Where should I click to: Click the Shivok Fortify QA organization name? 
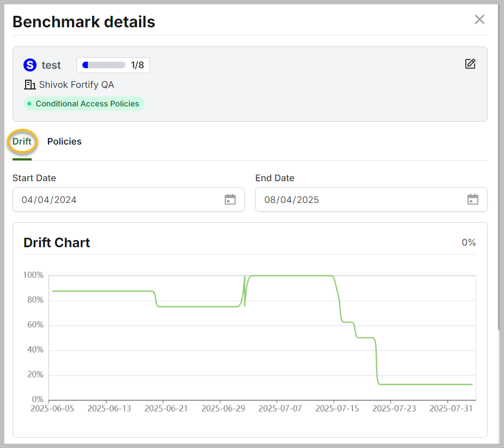76,85
